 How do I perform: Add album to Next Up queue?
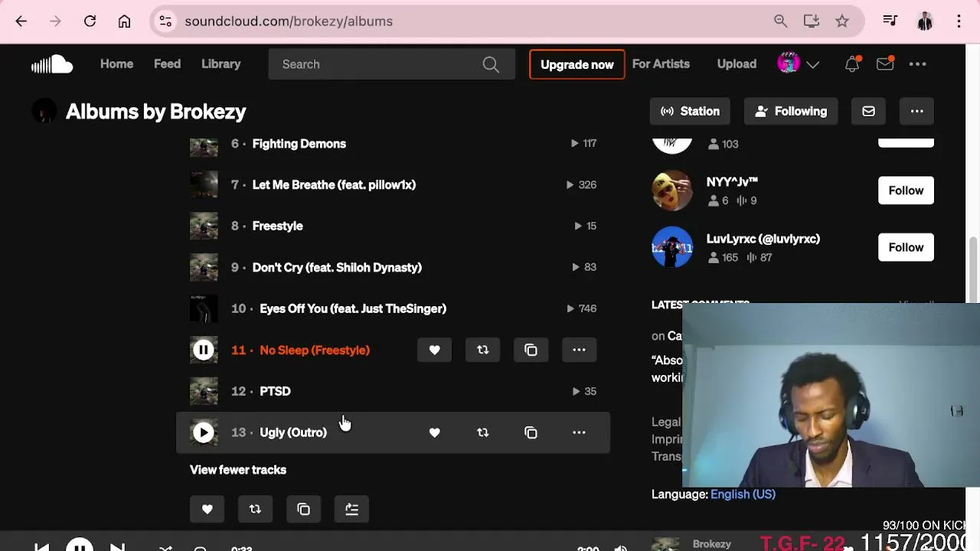pos(351,509)
